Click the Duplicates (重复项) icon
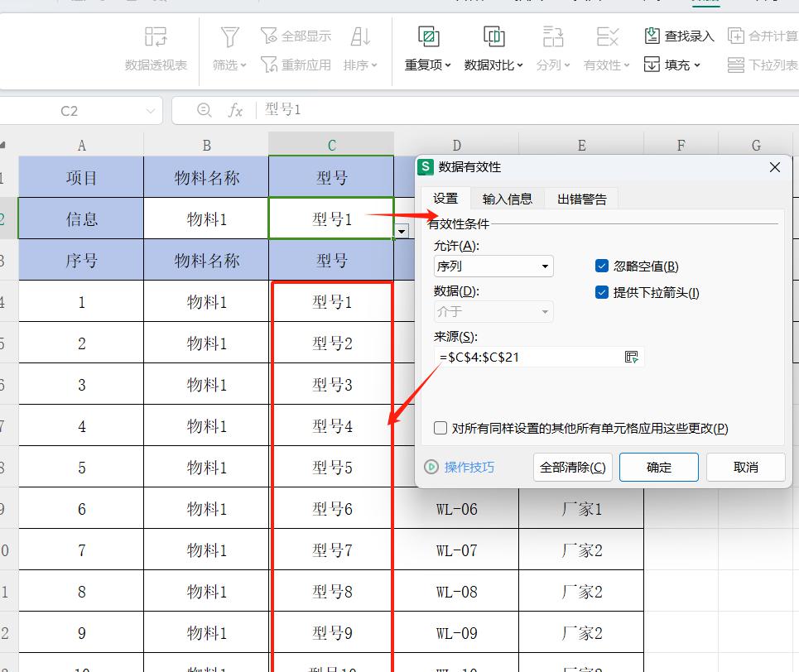This screenshot has height=672, width=799. pos(429,36)
